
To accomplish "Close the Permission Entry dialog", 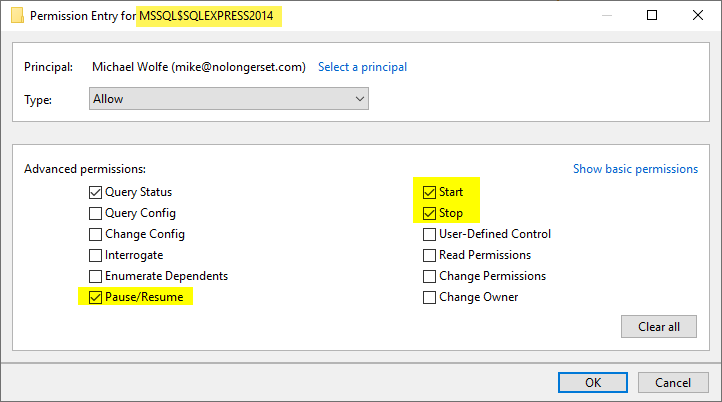I will 698,15.
